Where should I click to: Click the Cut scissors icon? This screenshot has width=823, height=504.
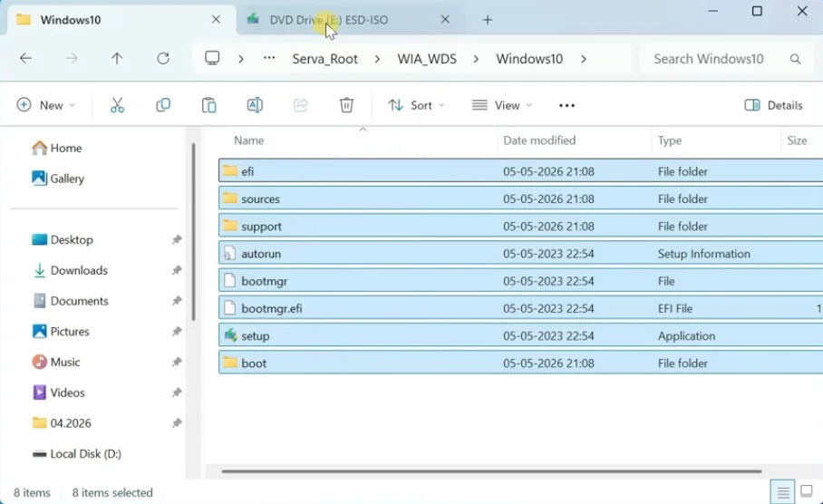117,105
